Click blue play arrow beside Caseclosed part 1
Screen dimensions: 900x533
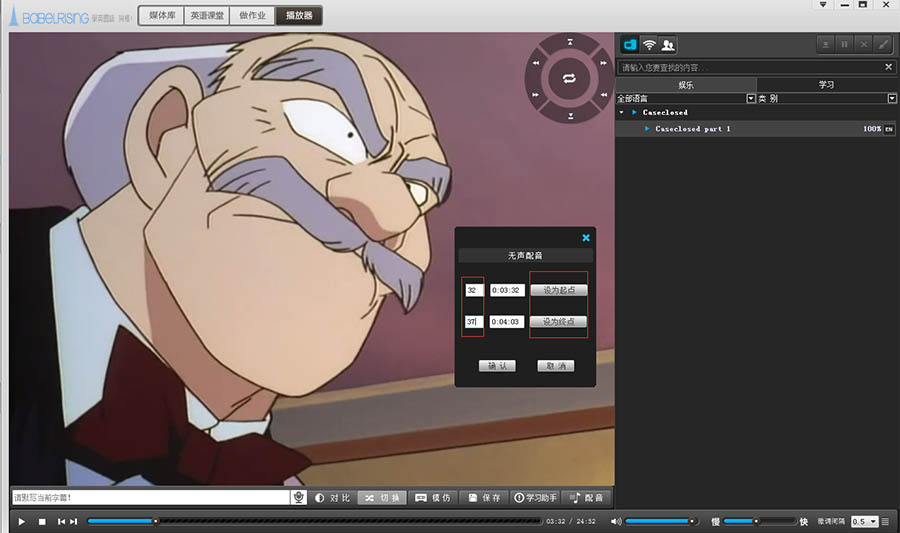click(x=647, y=129)
